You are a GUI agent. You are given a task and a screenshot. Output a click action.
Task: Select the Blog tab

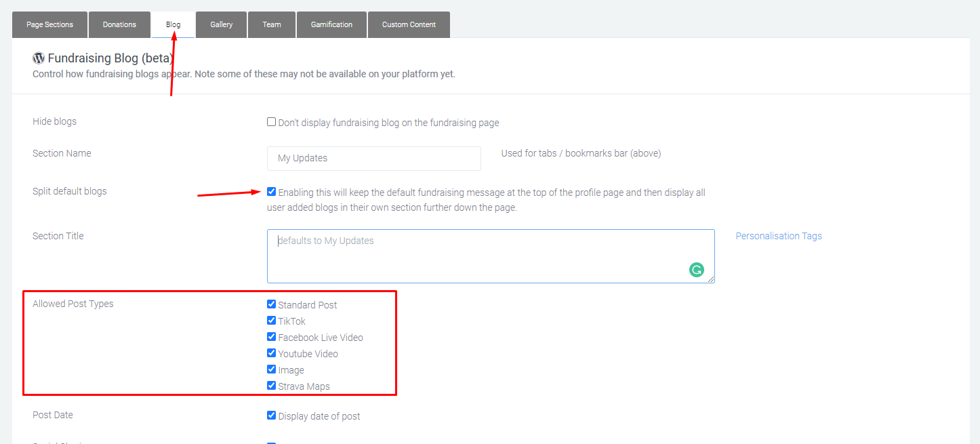coord(173,24)
